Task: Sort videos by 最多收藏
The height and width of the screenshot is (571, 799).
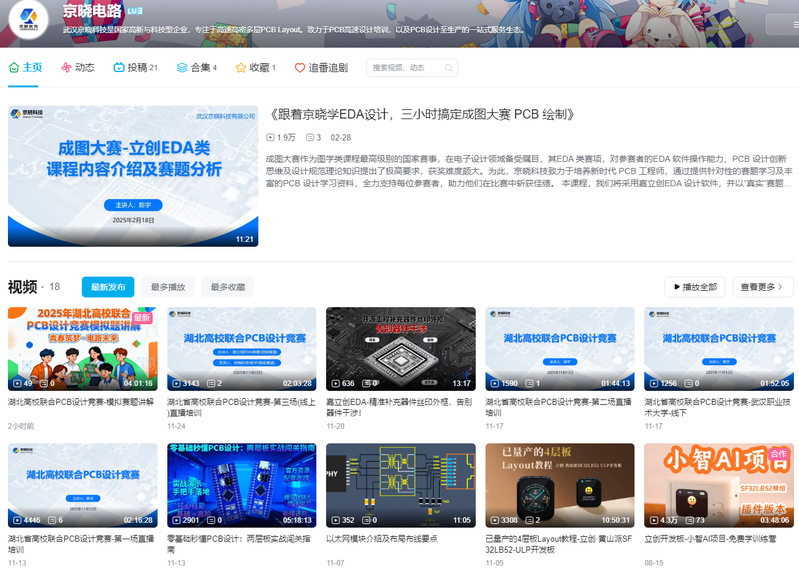Action: click(x=227, y=287)
